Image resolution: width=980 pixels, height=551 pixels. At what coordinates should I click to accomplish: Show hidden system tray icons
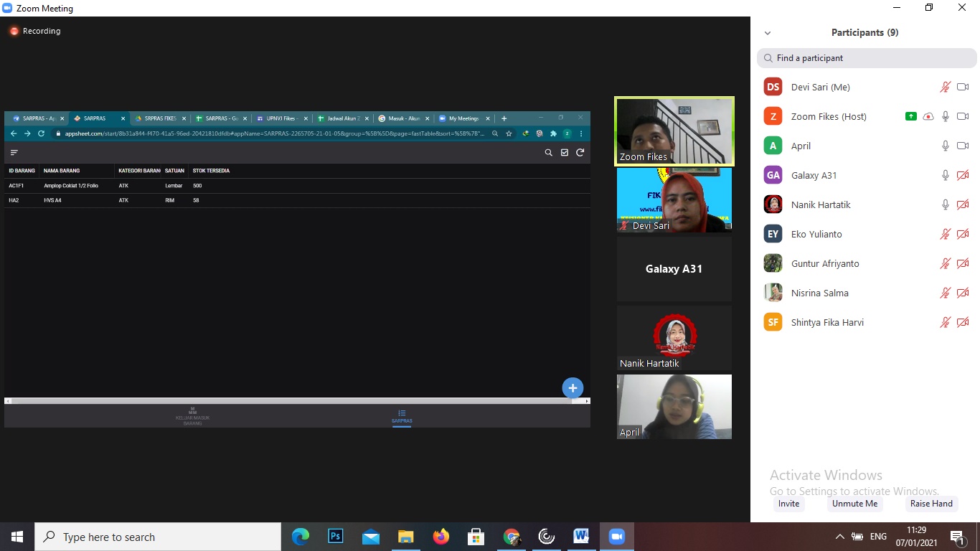[x=839, y=537]
